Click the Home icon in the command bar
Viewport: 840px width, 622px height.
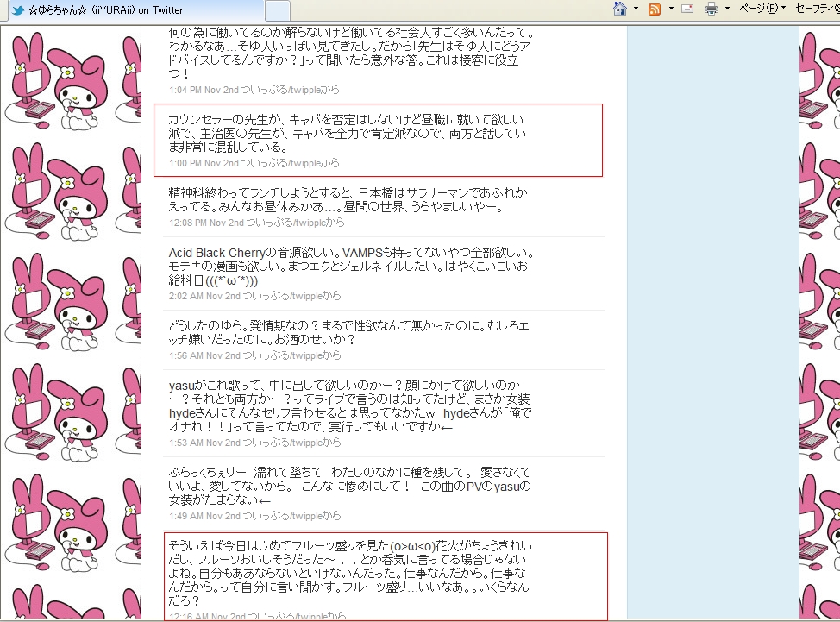point(620,9)
